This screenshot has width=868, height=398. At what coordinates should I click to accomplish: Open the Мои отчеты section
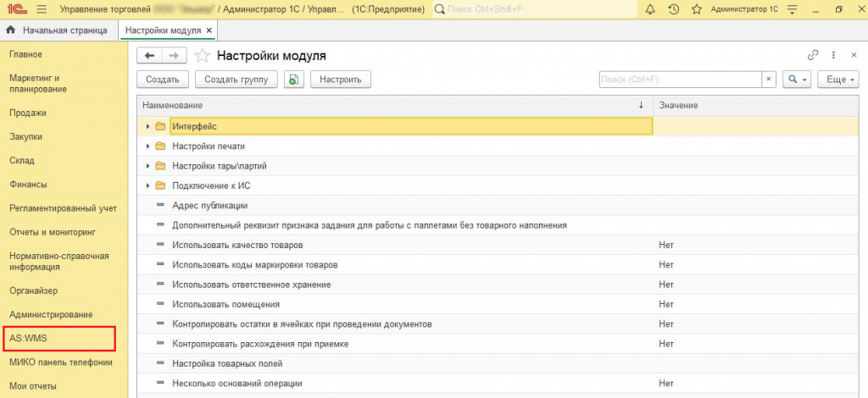33,386
